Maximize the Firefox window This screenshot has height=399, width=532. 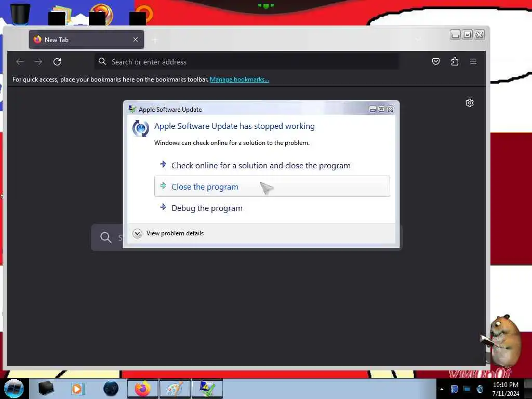coord(467,35)
